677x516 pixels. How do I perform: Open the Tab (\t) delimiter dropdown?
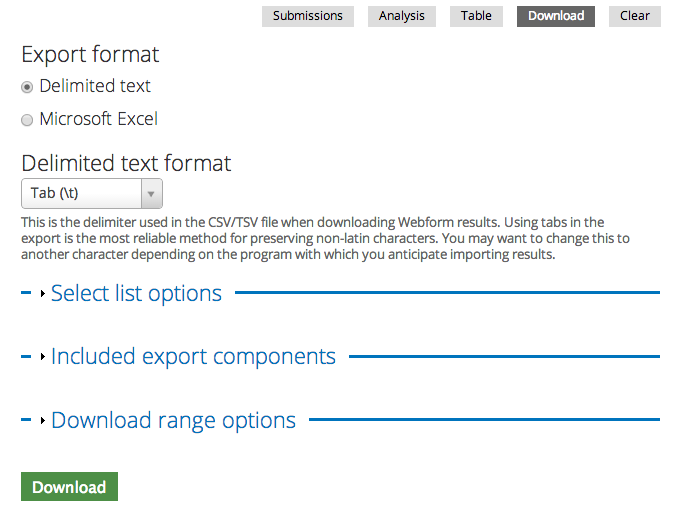(92, 193)
